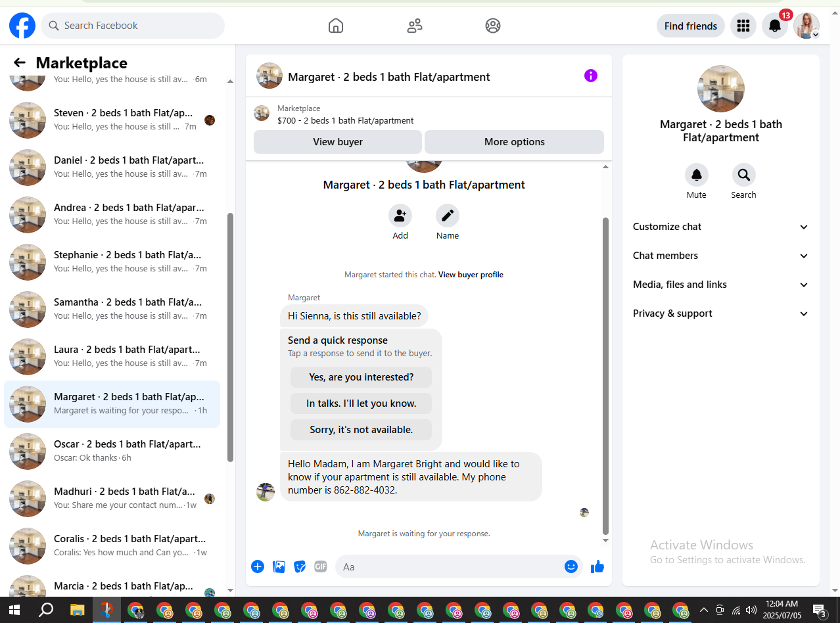840x623 pixels.
Task: Open the purple conversation information icon
Action: 591,76
